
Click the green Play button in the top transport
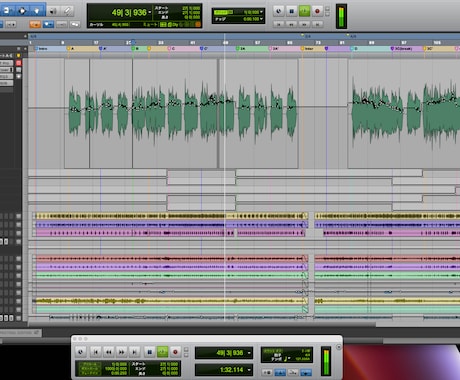304,11
